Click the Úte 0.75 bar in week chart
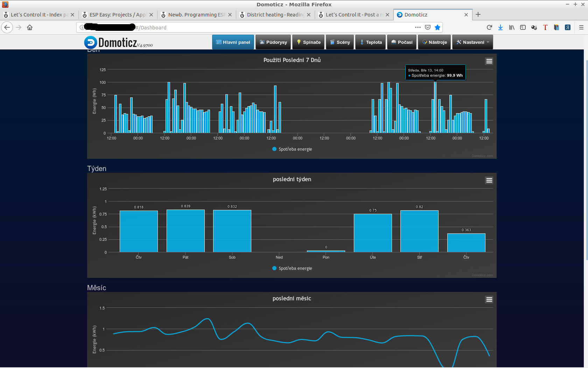The width and height of the screenshot is (588, 368). (373, 233)
